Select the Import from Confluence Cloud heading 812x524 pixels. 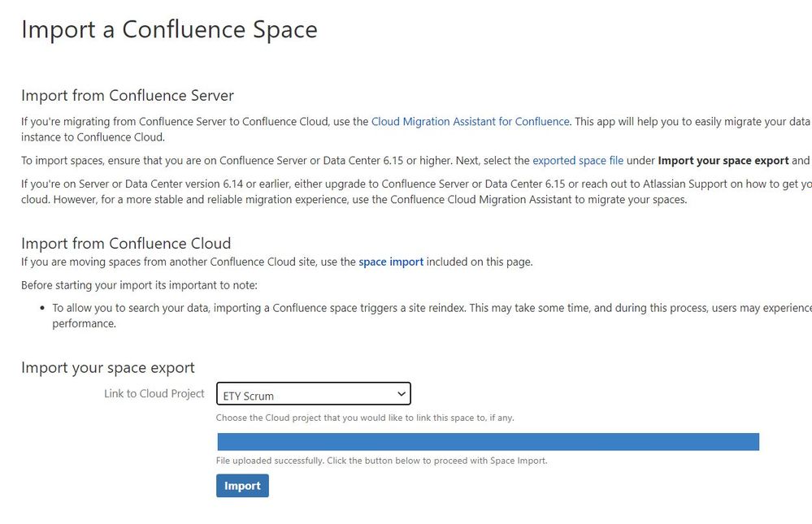click(x=126, y=244)
